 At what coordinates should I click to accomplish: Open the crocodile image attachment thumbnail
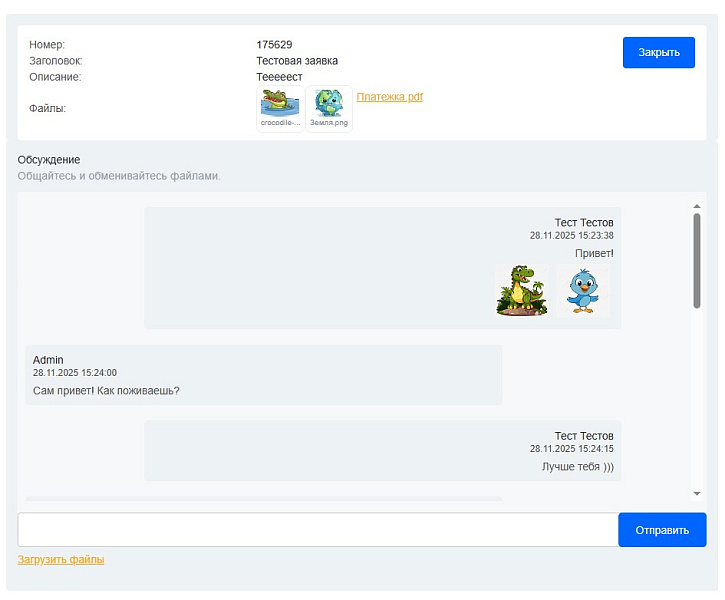tap(280, 105)
